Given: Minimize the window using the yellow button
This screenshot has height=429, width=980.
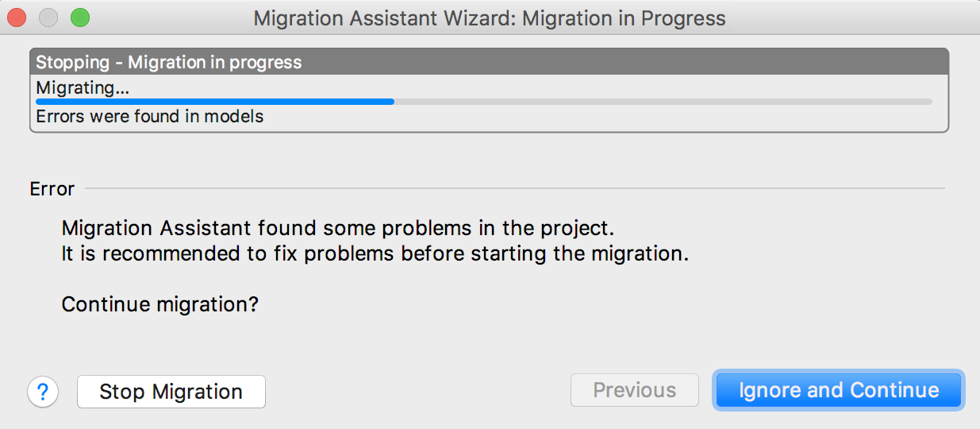Looking at the screenshot, I should [x=48, y=17].
